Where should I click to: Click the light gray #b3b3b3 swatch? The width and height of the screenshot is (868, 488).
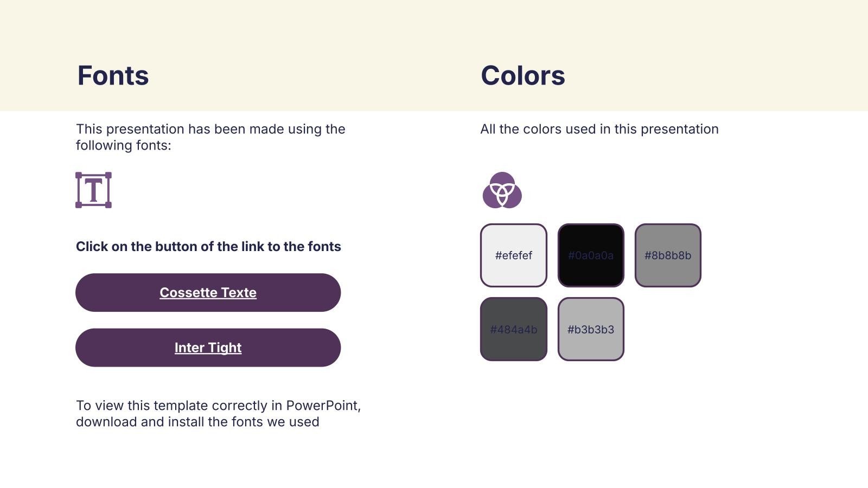pyautogui.click(x=590, y=329)
